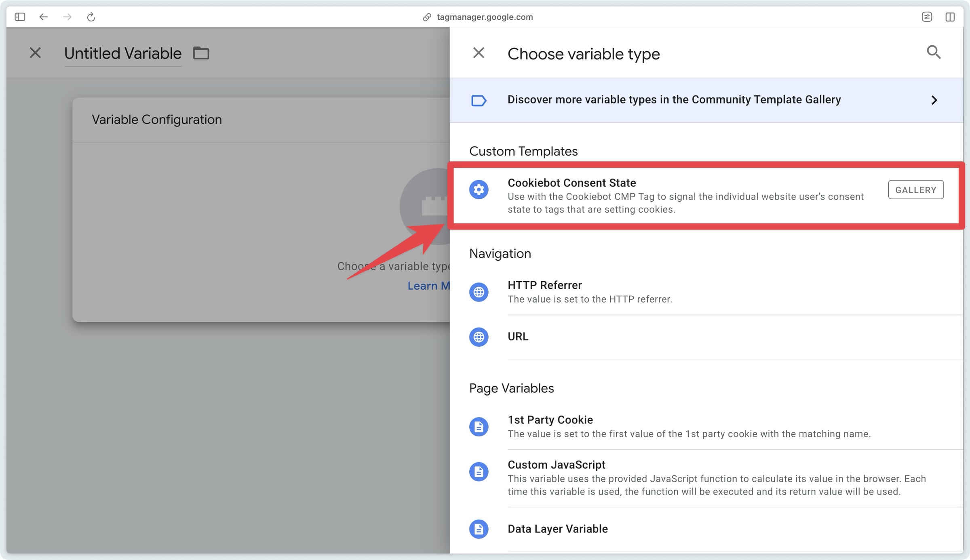The width and height of the screenshot is (970, 560).
Task: Click the reader settings icon in browser toolbar
Action: click(927, 17)
